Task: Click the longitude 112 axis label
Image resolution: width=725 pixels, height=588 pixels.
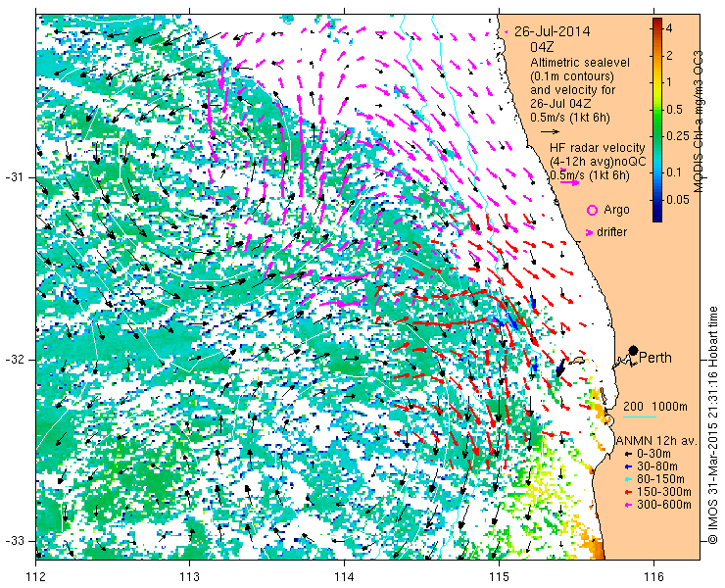Action: pos(36,576)
